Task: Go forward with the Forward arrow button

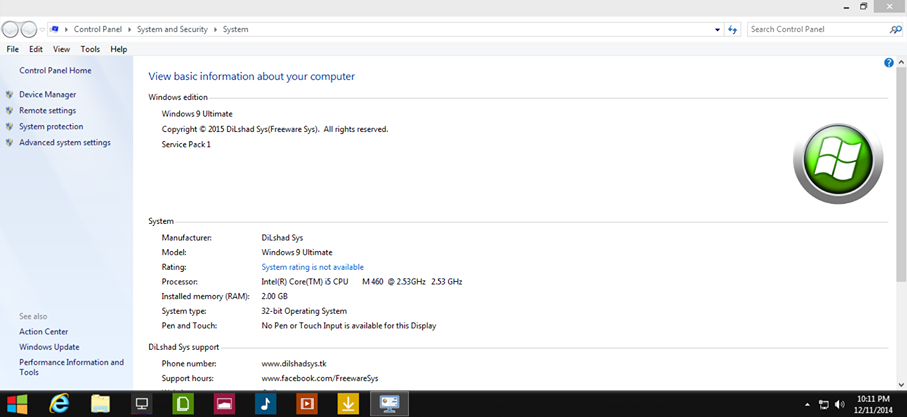Action: (x=28, y=29)
